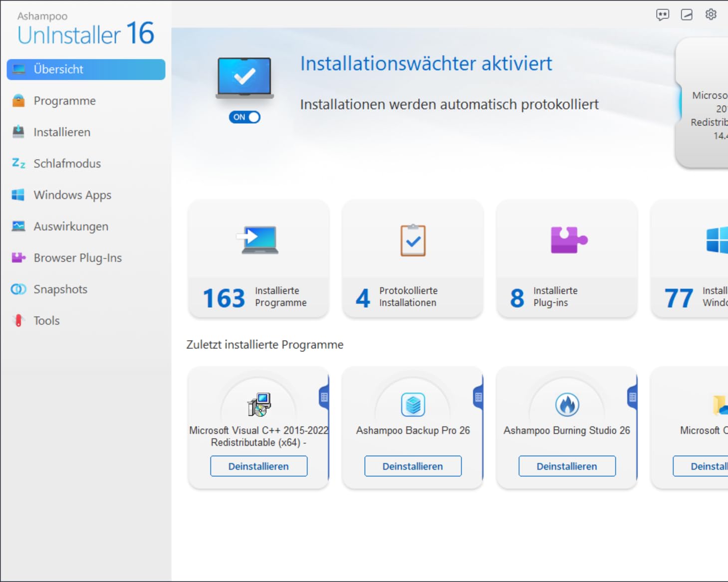The height and width of the screenshot is (582, 728).
Task: Click the Übersicht monitor icon in the sidebar
Action: click(x=19, y=69)
